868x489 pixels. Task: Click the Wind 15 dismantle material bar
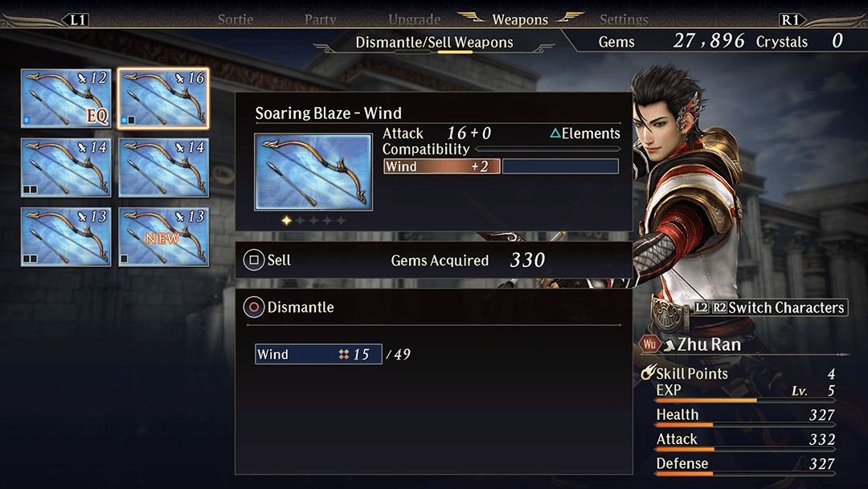tap(318, 354)
